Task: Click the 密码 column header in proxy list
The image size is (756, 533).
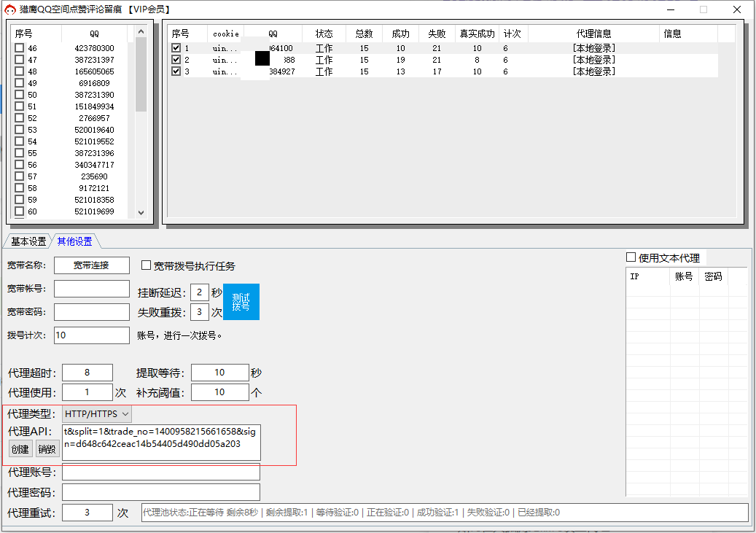Action: (714, 276)
